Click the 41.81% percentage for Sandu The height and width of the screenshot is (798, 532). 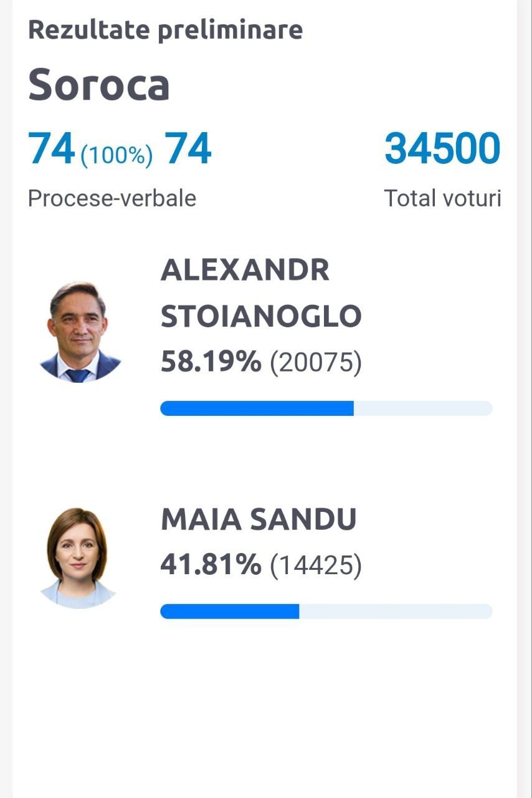[211, 565]
